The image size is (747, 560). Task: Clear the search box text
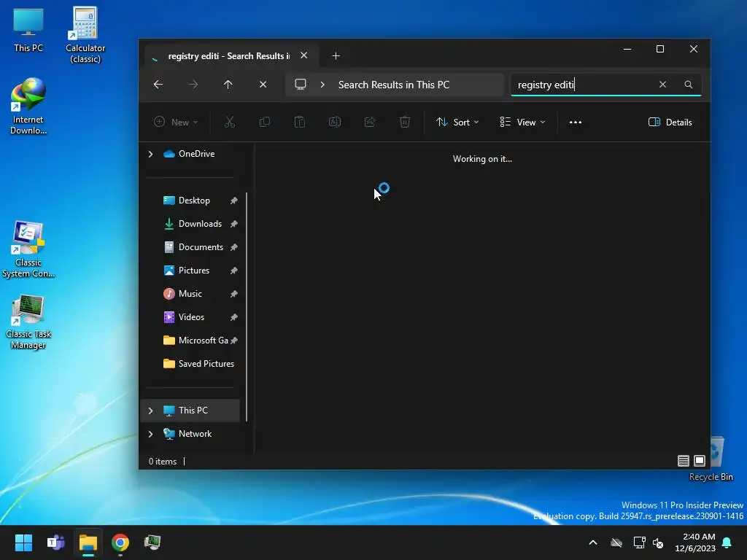point(662,85)
